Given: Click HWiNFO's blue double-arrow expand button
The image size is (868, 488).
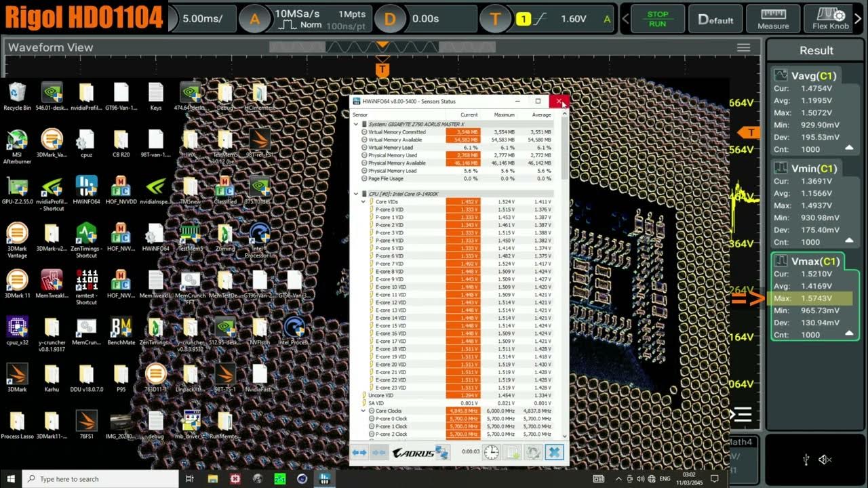Looking at the screenshot, I should point(359,452).
